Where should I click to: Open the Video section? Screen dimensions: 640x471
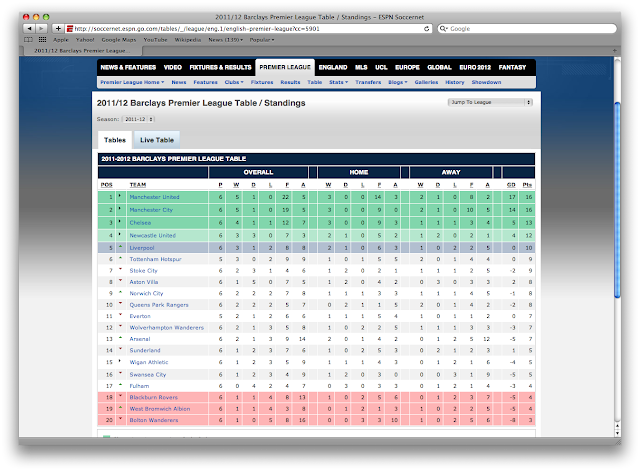[x=173, y=67]
